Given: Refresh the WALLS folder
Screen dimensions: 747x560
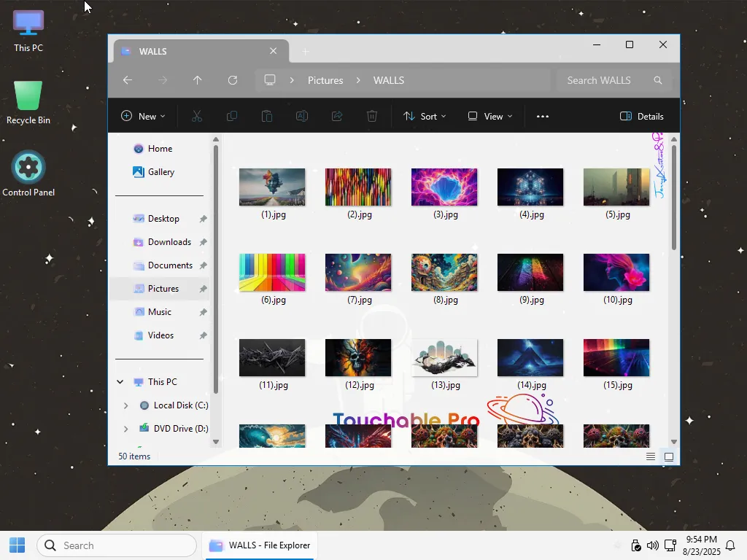Looking at the screenshot, I should (233, 80).
